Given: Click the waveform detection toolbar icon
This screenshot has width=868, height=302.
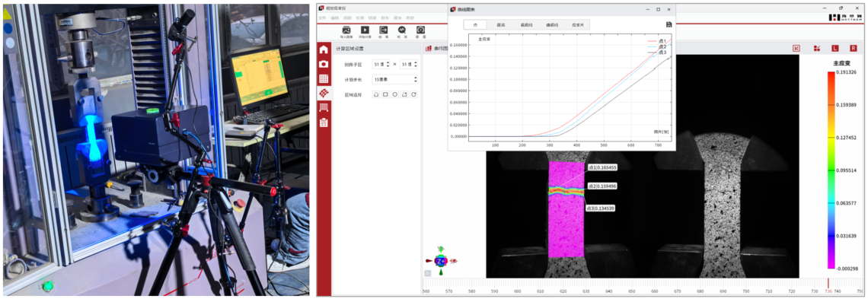Looking at the screenshot, I should (x=402, y=30).
